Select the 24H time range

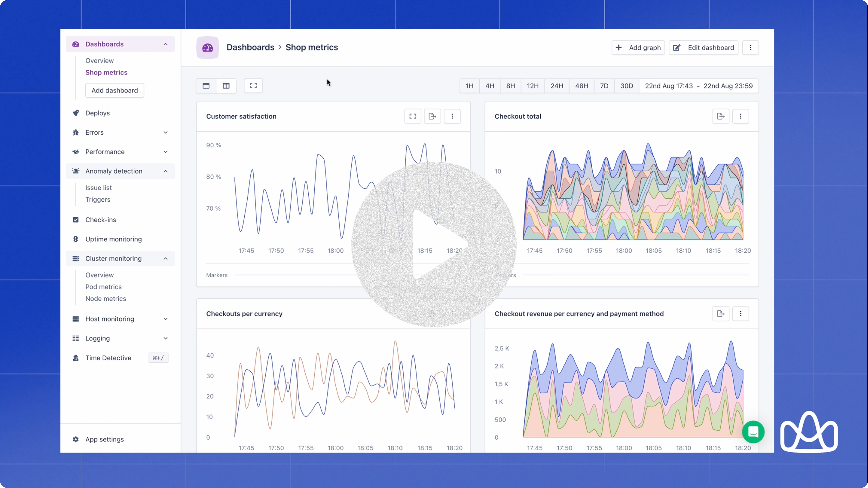click(x=557, y=86)
